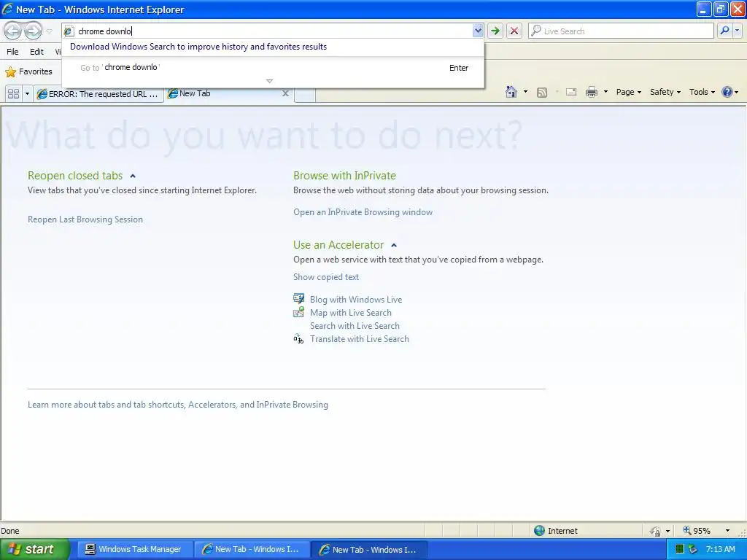This screenshot has width=747, height=560.
Task: Click the 7:13 AM clock
Action: (x=720, y=549)
